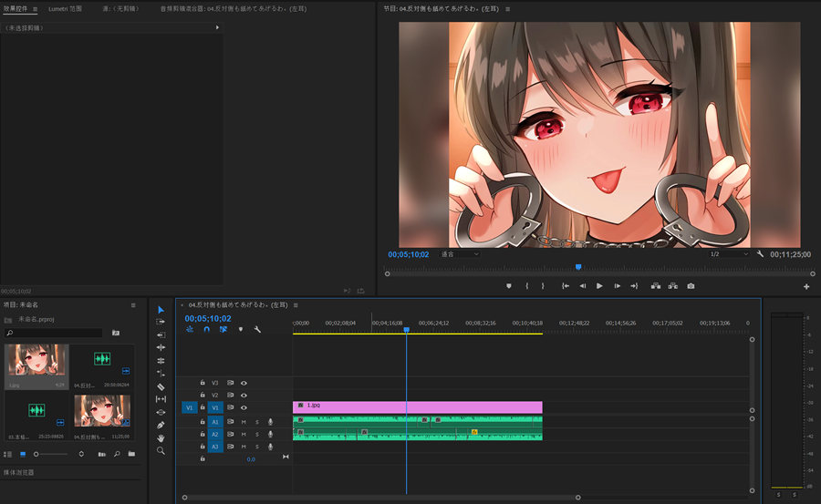Toggle nest sequence insert mode
This screenshot has height=504, width=821.
tap(190, 330)
